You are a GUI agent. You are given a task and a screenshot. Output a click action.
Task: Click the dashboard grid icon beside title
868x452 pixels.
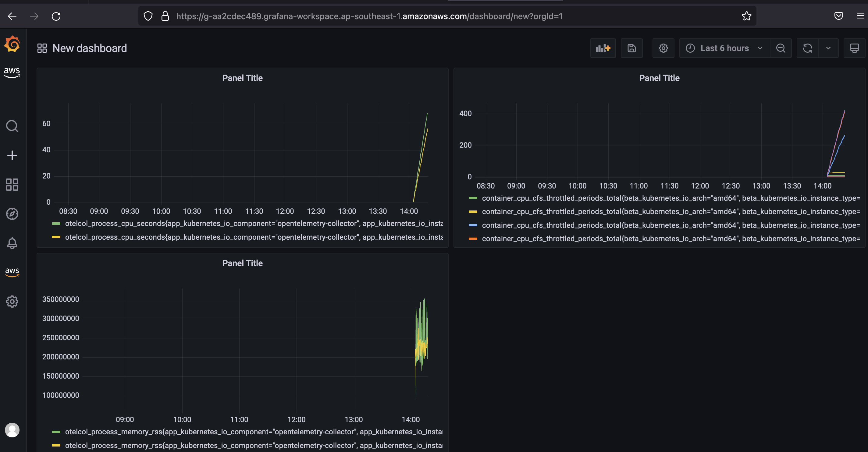[42, 48]
